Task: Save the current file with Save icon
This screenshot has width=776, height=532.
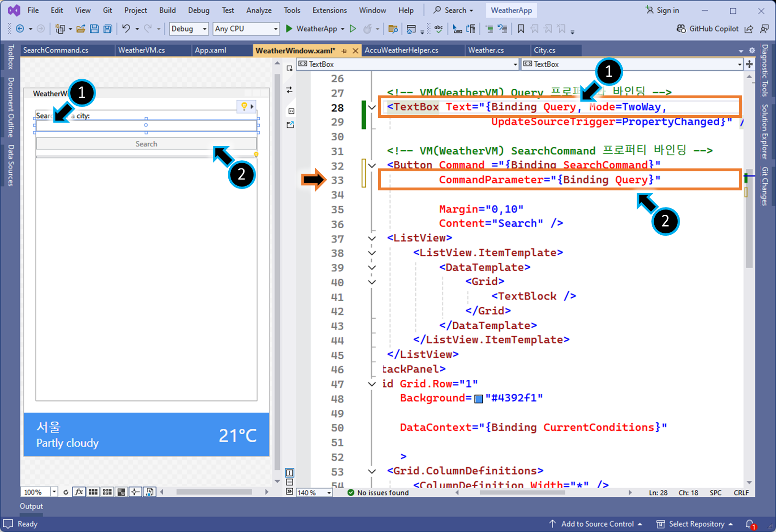Action: click(94, 29)
